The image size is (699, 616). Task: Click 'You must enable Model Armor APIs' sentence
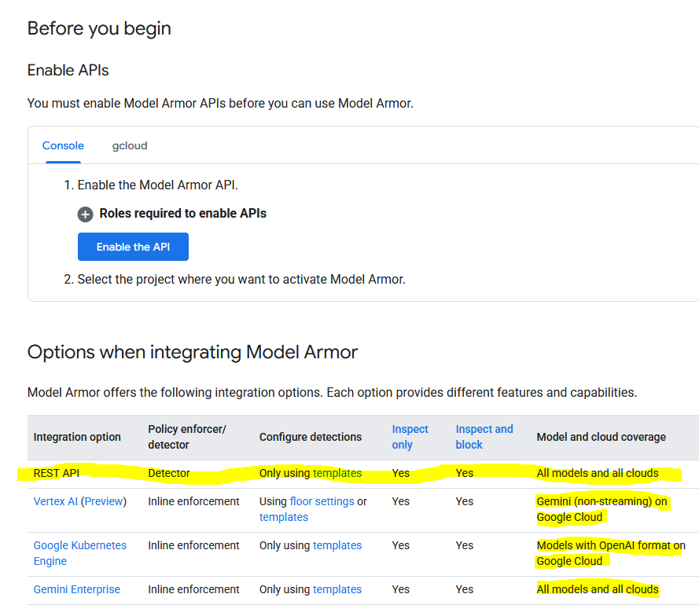220,104
